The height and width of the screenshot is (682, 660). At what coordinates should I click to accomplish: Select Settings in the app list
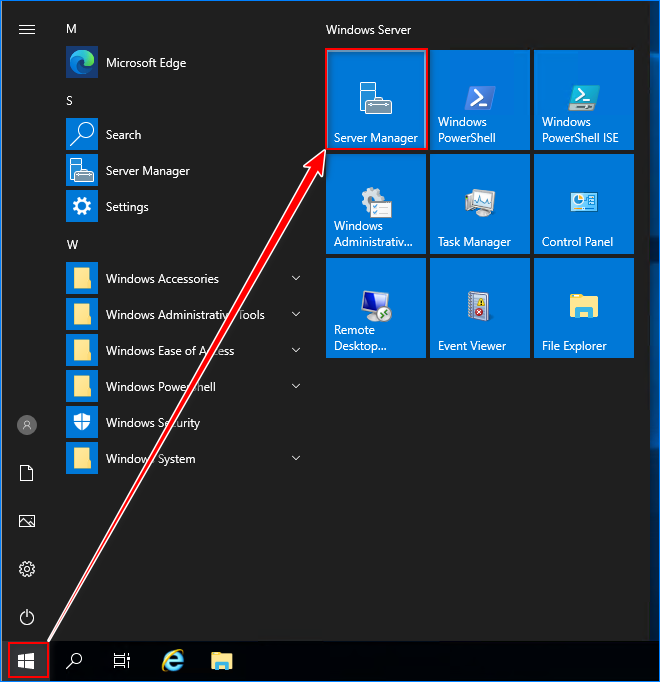pyautogui.click(x=127, y=207)
